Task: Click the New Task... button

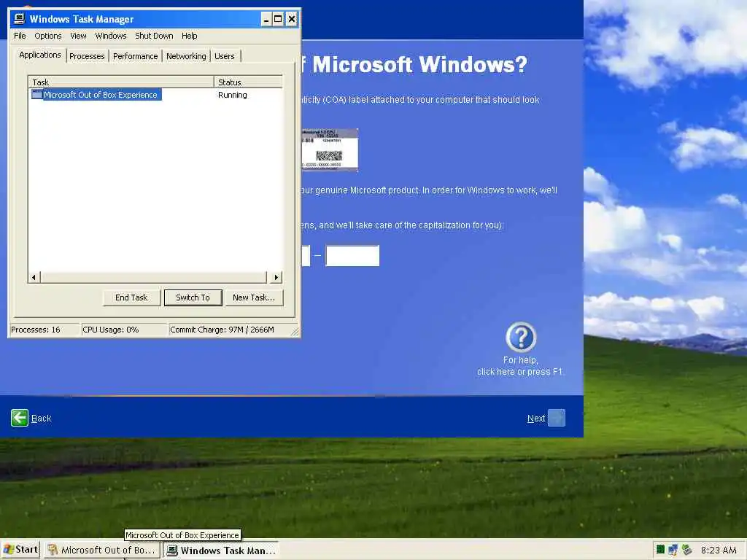Action: pyautogui.click(x=254, y=297)
